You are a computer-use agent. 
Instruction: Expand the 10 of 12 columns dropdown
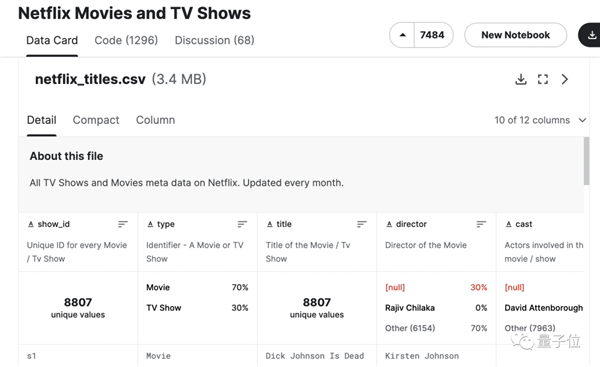(540, 120)
